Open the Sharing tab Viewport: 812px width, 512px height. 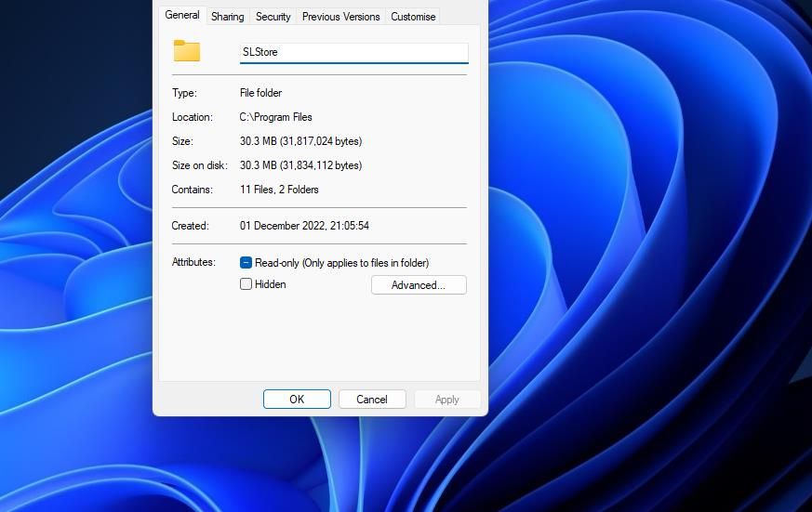227,17
